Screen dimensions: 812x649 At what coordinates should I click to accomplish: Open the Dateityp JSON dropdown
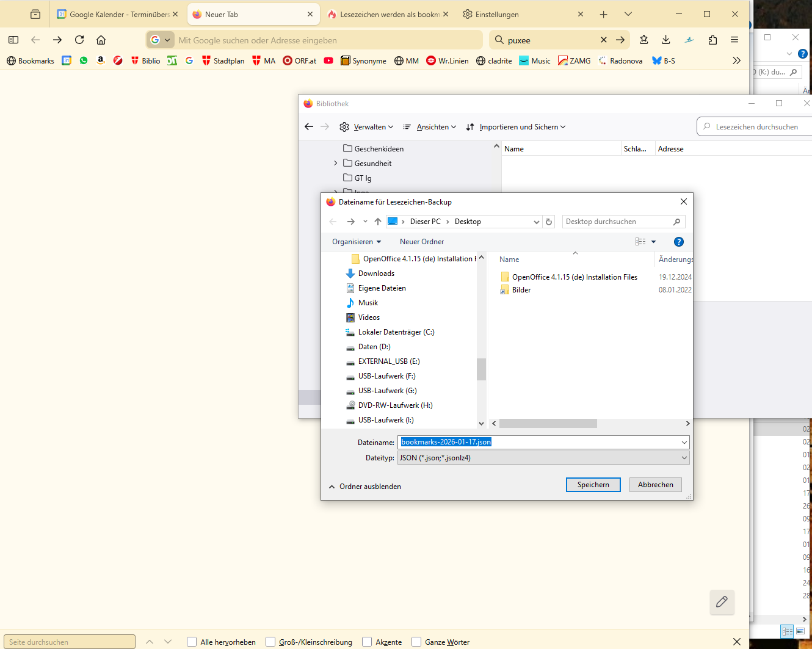click(543, 458)
